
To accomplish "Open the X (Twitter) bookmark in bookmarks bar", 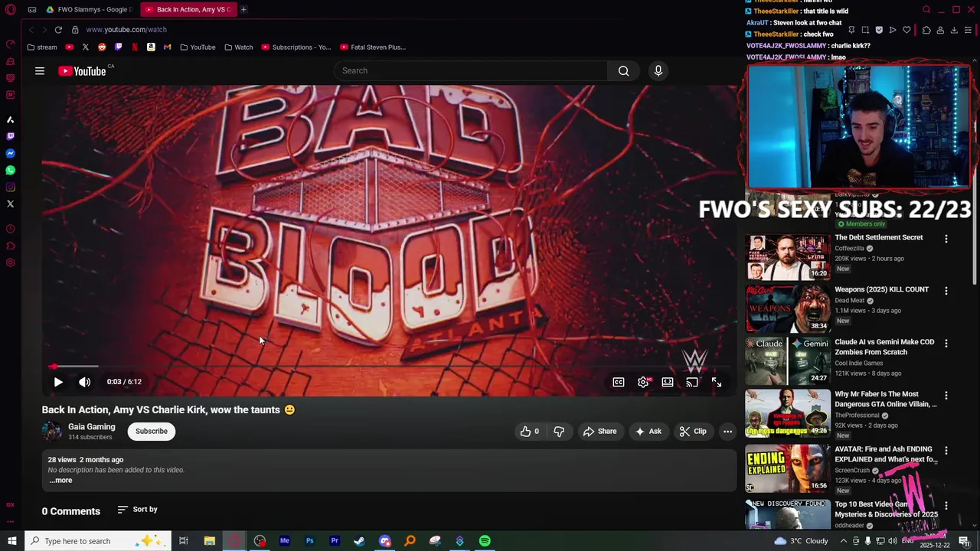I will click(x=85, y=47).
